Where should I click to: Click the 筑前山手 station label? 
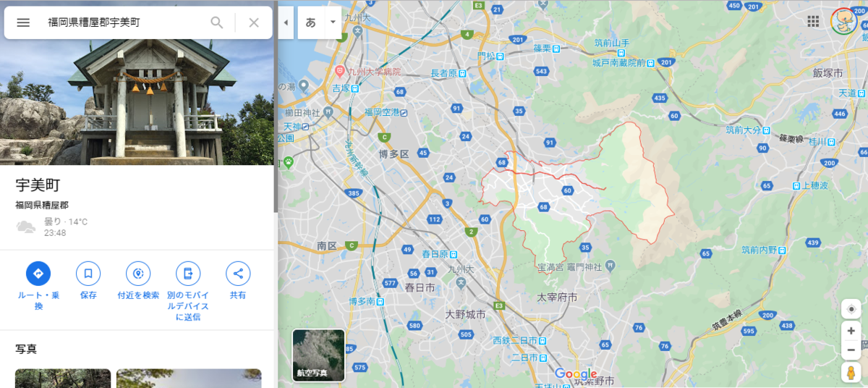pyautogui.click(x=613, y=43)
